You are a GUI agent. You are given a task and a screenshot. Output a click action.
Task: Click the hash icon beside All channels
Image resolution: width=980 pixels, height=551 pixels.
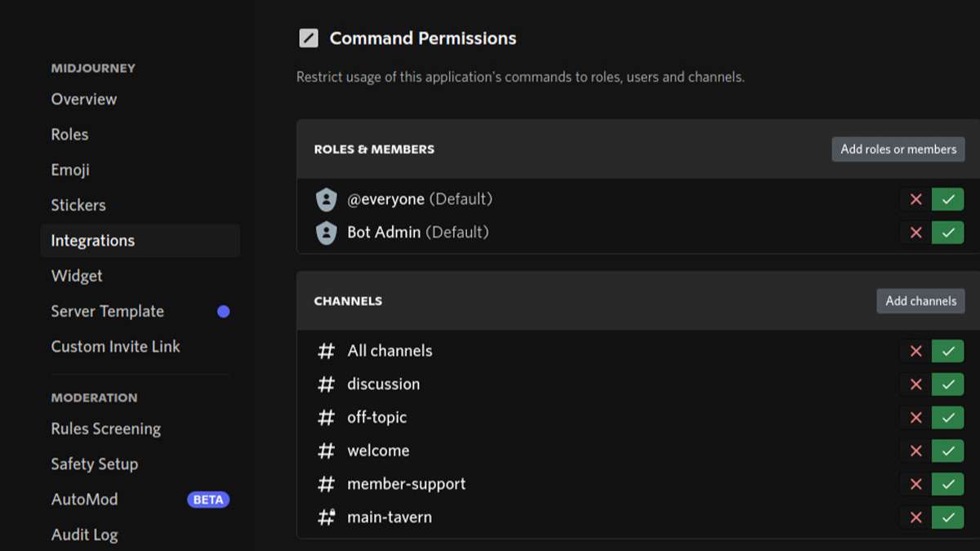click(x=327, y=351)
